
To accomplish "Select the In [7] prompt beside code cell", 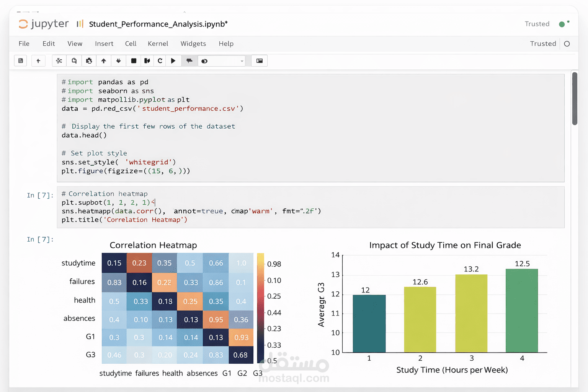I will pos(40,195).
